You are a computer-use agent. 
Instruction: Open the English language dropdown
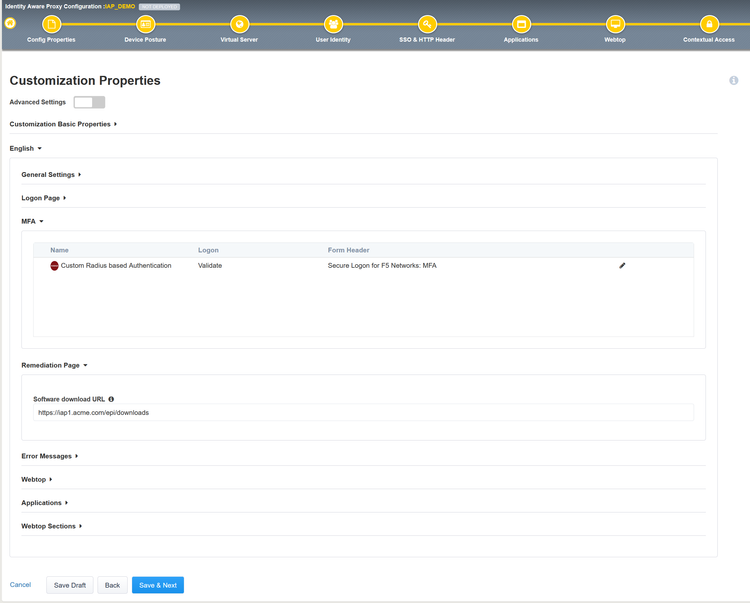[26, 149]
